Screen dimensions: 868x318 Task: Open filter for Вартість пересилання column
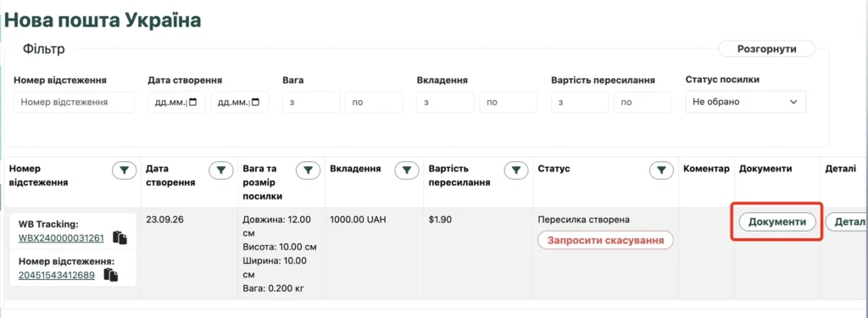pyautogui.click(x=516, y=171)
